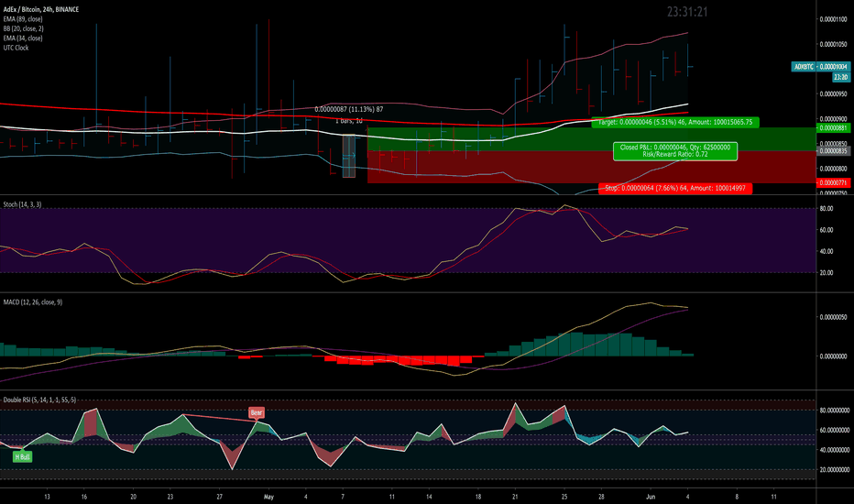
Task: Click the 21 date axis label
Action: click(x=515, y=497)
